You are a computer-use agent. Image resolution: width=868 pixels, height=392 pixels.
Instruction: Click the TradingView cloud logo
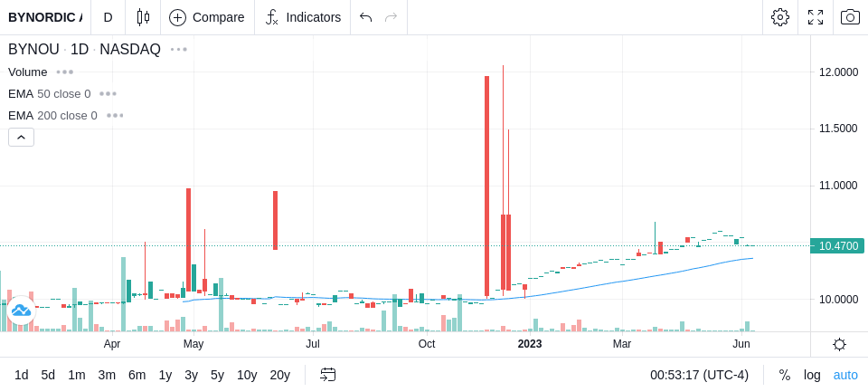(21, 310)
